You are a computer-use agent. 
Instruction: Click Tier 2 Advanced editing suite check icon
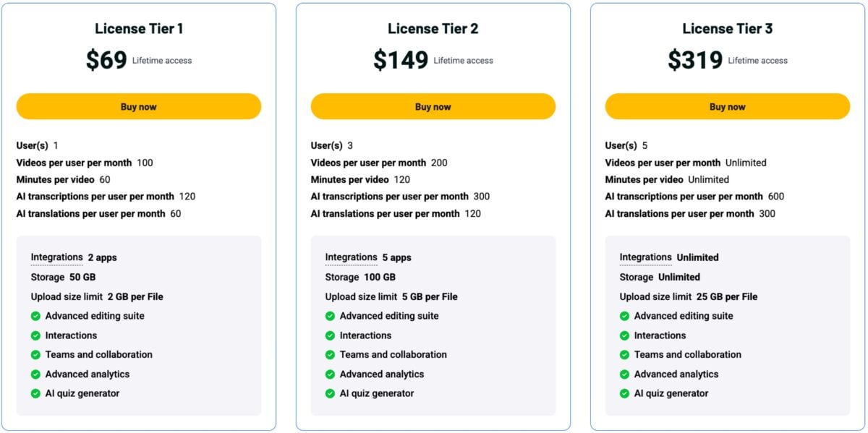pos(330,316)
